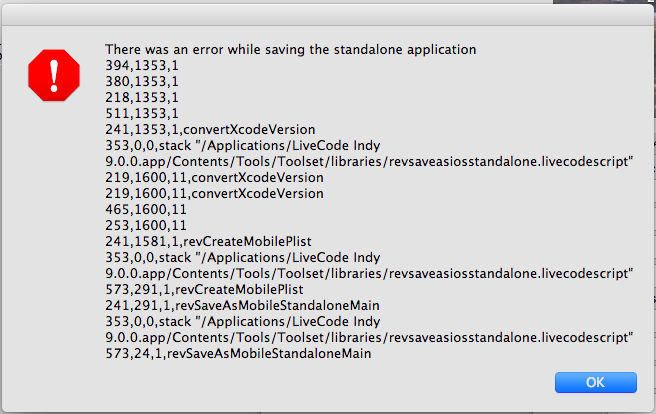Click the dialog's empty title bar
The height and width of the screenshot is (414, 656).
point(328,14)
